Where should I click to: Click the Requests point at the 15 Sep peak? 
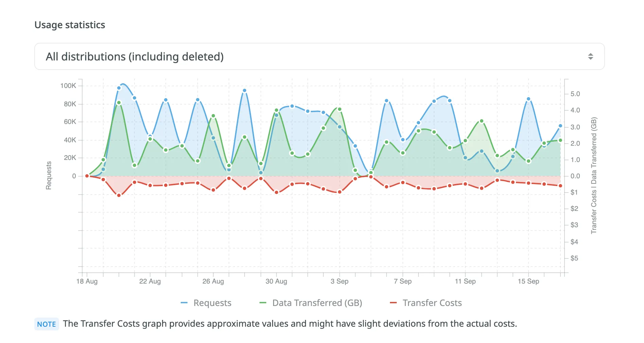[529, 98]
